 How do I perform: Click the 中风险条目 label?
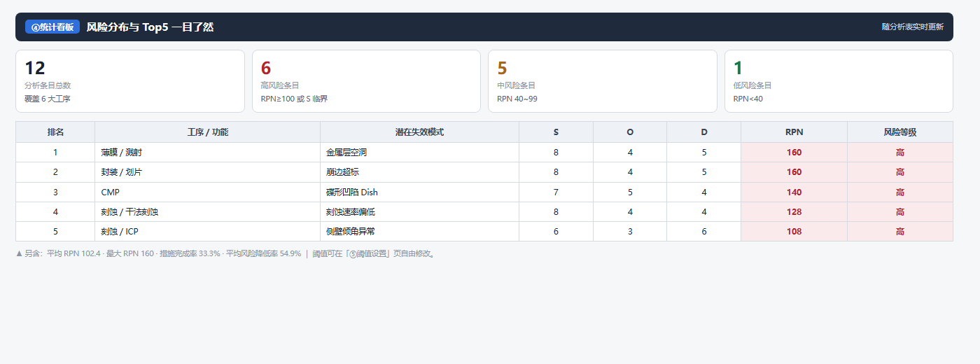516,85
